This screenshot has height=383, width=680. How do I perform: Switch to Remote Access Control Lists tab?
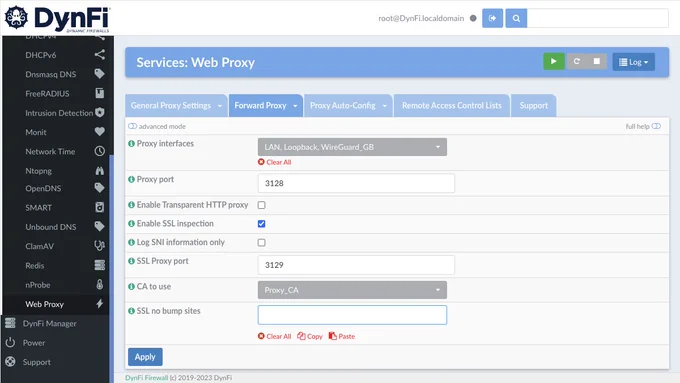pos(451,105)
